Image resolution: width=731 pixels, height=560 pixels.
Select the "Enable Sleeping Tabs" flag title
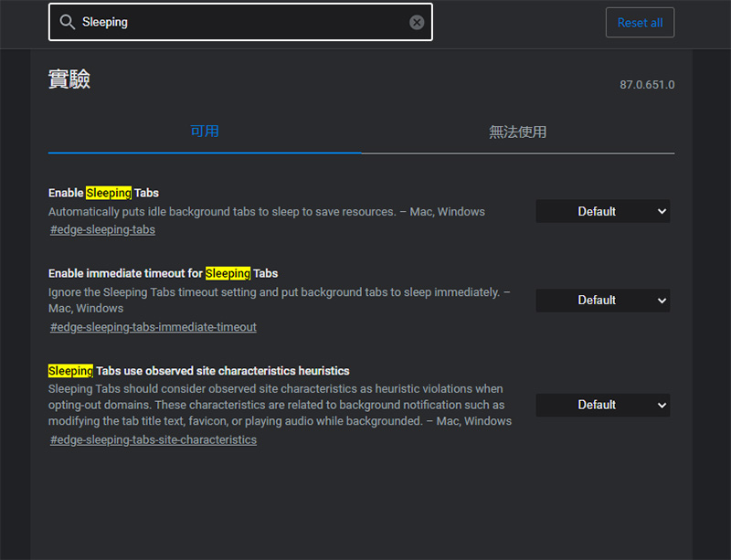tap(103, 193)
